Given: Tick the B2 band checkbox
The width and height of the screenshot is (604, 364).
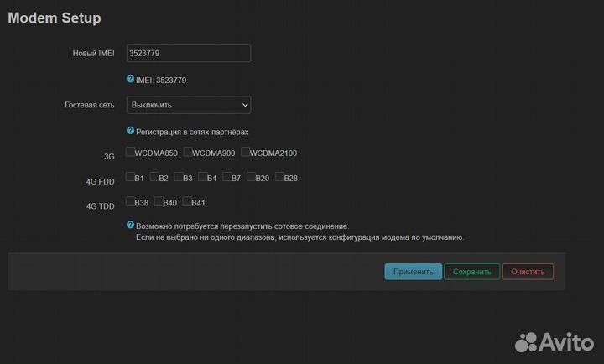Looking at the screenshot, I should click(154, 177).
